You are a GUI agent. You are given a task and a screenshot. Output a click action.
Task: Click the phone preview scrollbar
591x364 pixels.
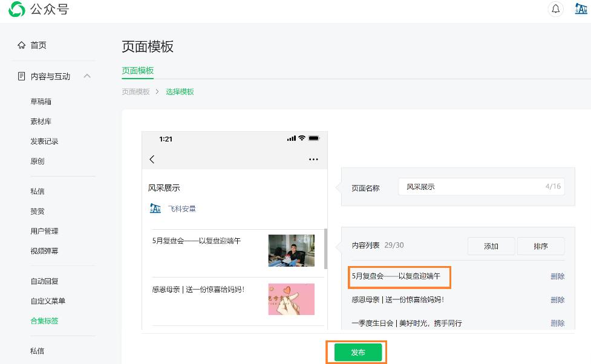tap(325, 249)
